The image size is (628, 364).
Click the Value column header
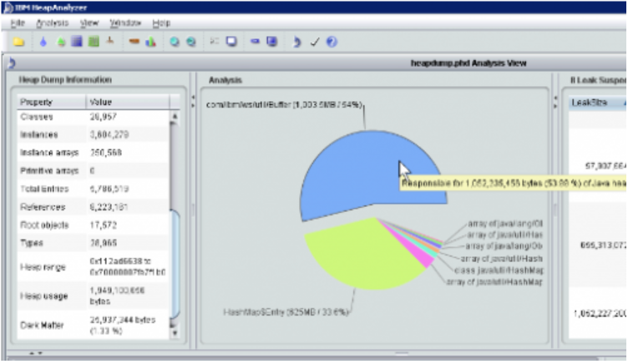(x=128, y=102)
